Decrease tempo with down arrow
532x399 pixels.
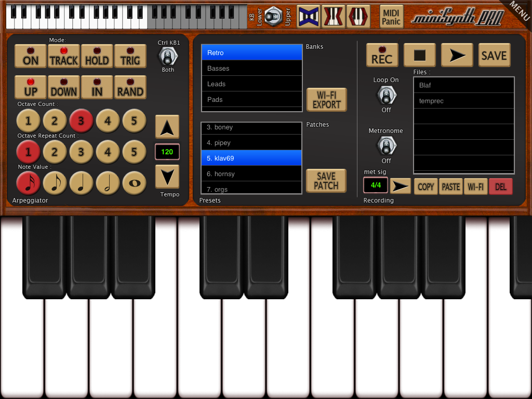pyautogui.click(x=167, y=177)
